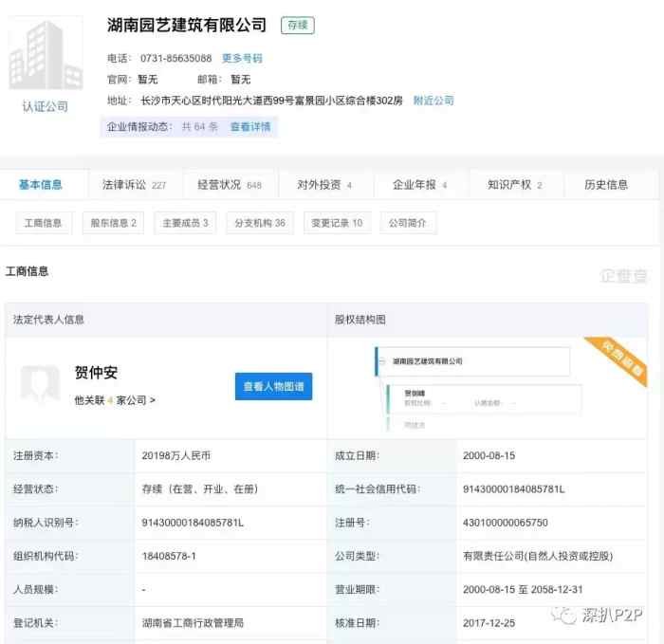Click the 查看人物图谱 button
The image size is (664, 644).
pos(273,386)
